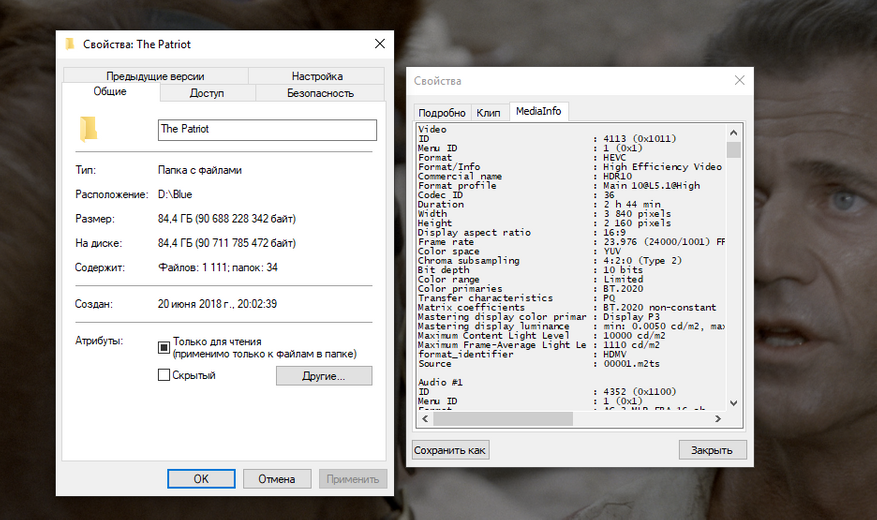Click 'BT.2020 non-constant' matrix value
This screenshot has width=877, height=520.
[659, 308]
